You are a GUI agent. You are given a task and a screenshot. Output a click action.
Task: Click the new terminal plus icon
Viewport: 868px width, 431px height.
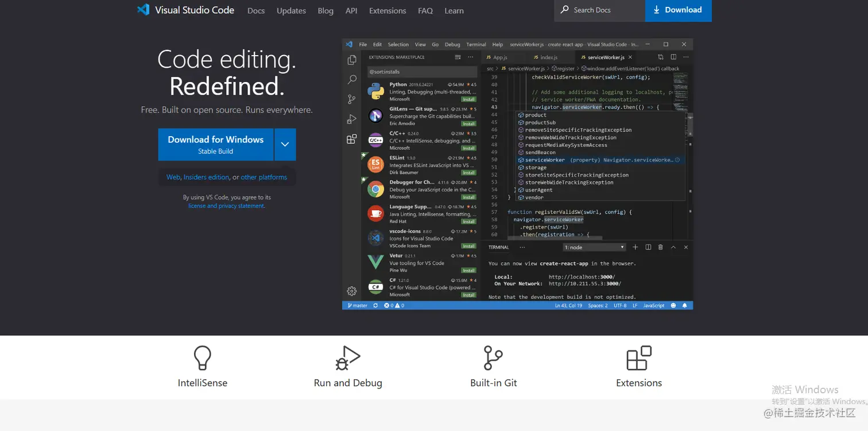point(635,247)
